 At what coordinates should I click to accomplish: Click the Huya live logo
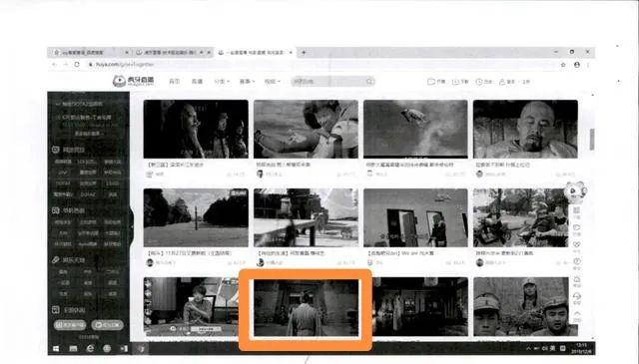pyautogui.click(x=133, y=81)
